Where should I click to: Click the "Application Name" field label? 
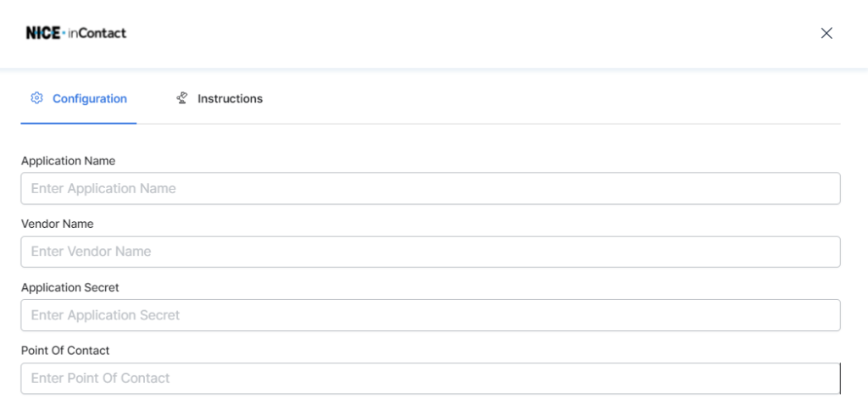[x=68, y=161]
